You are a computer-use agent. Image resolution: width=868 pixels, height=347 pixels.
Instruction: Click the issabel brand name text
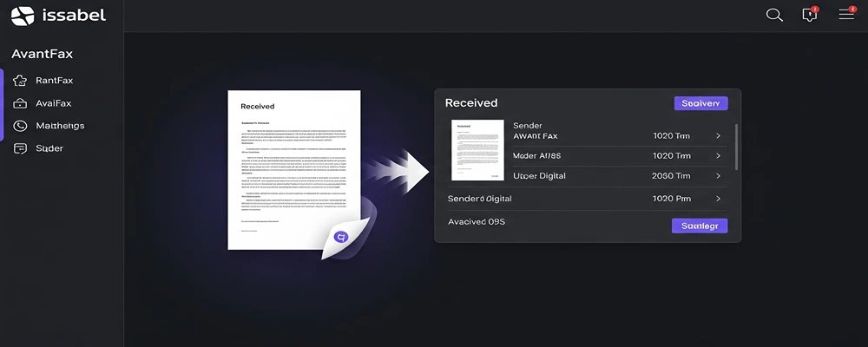[x=74, y=16]
